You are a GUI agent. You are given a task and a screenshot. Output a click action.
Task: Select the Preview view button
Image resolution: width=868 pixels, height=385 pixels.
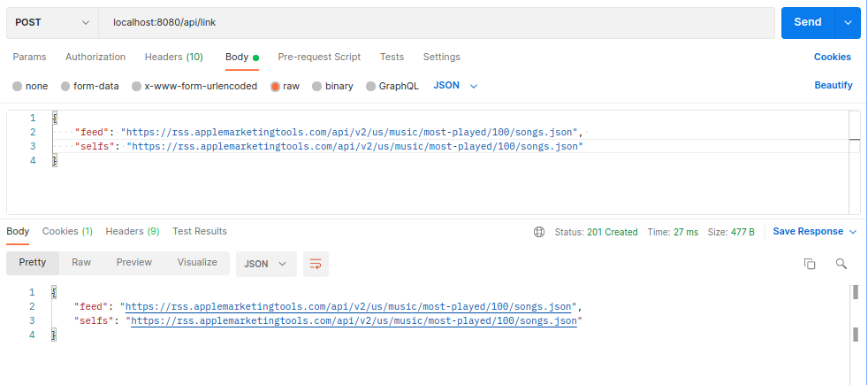click(x=134, y=263)
